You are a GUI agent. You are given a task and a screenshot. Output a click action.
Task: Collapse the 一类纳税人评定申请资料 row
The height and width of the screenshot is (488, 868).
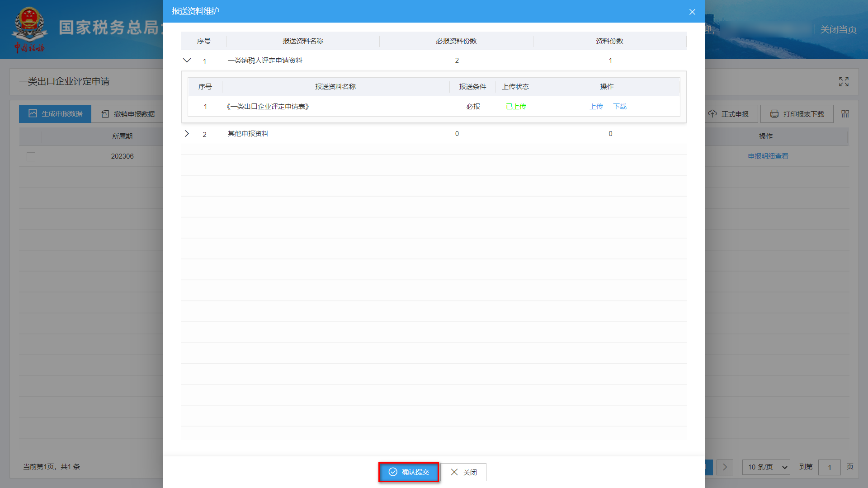(187, 61)
